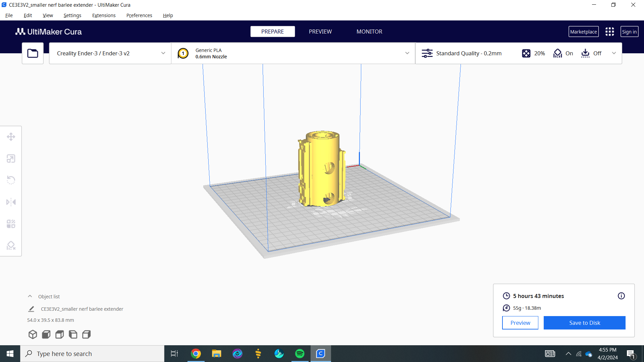Open Windows Start menu
Screen dimensions: 644x362
tap(10, 354)
